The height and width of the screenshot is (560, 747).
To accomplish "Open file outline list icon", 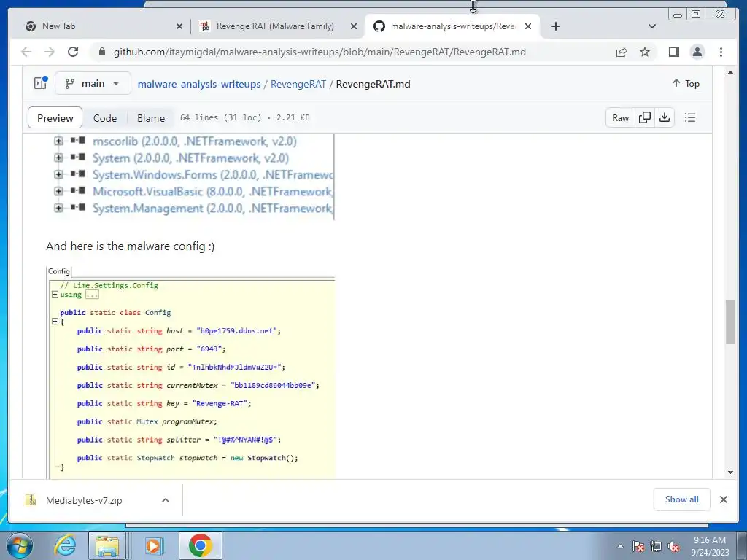I will (x=690, y=117).
